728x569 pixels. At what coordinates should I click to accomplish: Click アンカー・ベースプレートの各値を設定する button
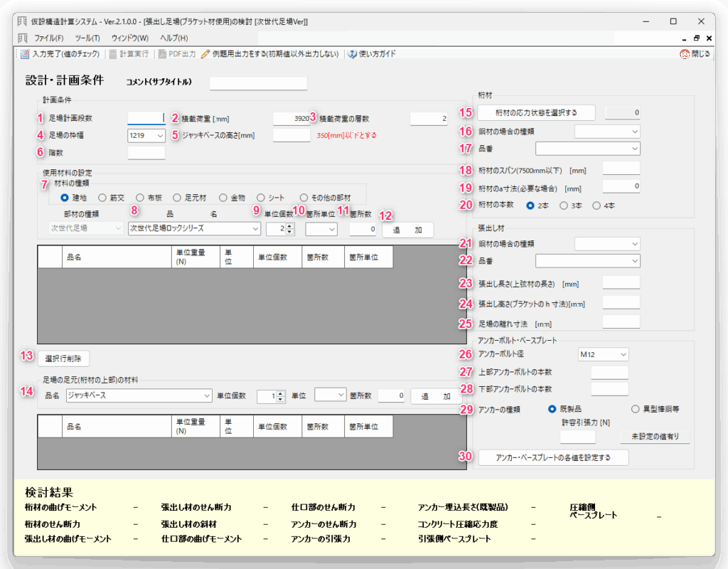tap(553, 457)
